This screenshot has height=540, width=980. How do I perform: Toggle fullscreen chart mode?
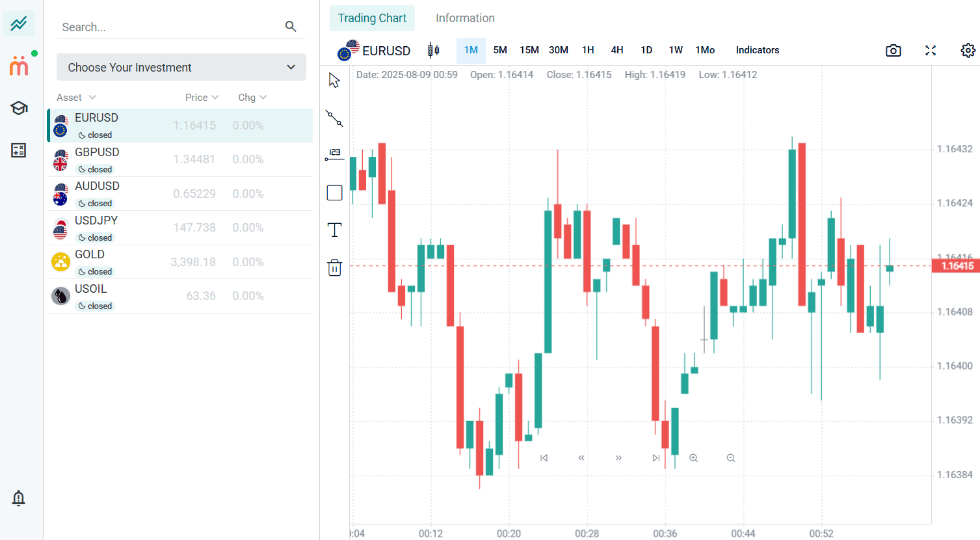(x=930, y=50)
